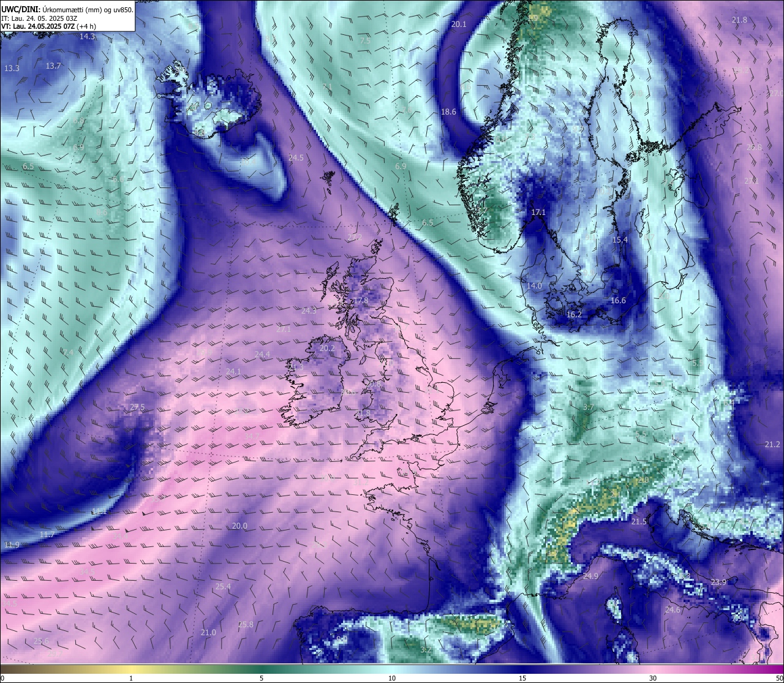The image size is (784, 683).
Task: Click the 21.5 value label
Action: (639, 522)
